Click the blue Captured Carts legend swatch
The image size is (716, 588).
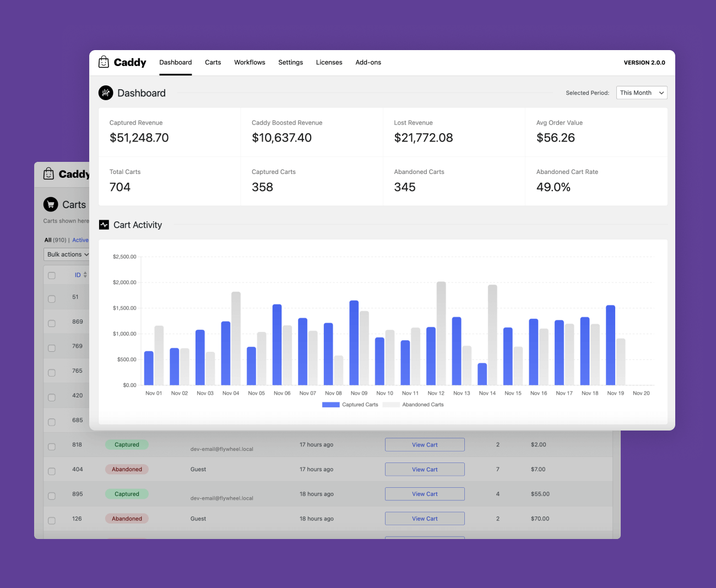(x=330, y=405)
